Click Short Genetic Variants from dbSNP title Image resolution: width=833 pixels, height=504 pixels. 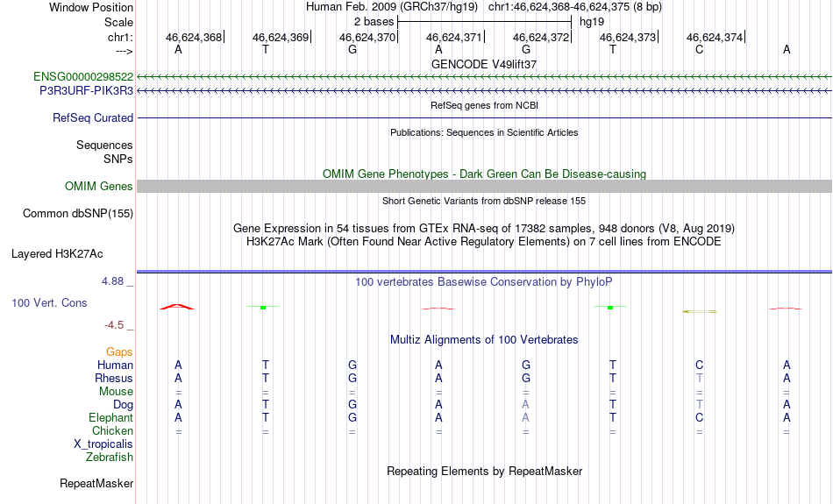tap(484, 201)
